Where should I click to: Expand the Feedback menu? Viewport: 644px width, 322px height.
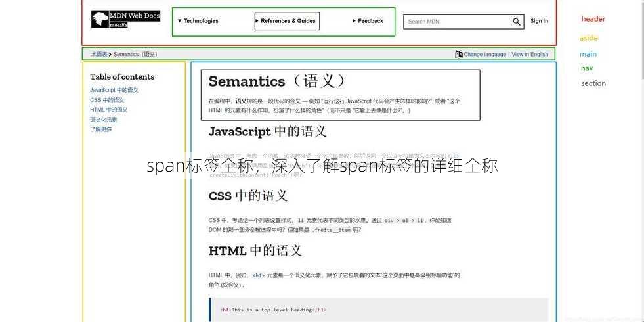point(368,21)
